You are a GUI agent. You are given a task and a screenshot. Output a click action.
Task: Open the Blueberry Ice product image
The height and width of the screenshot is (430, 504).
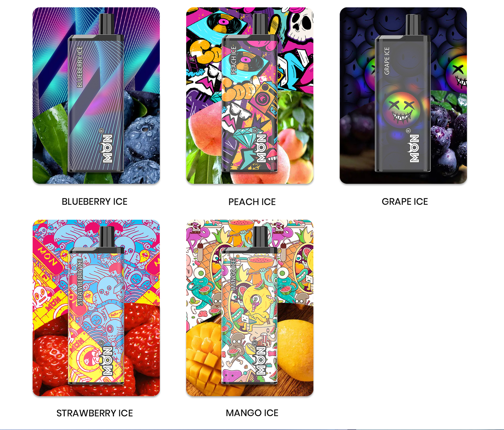(x=96, y=95)
